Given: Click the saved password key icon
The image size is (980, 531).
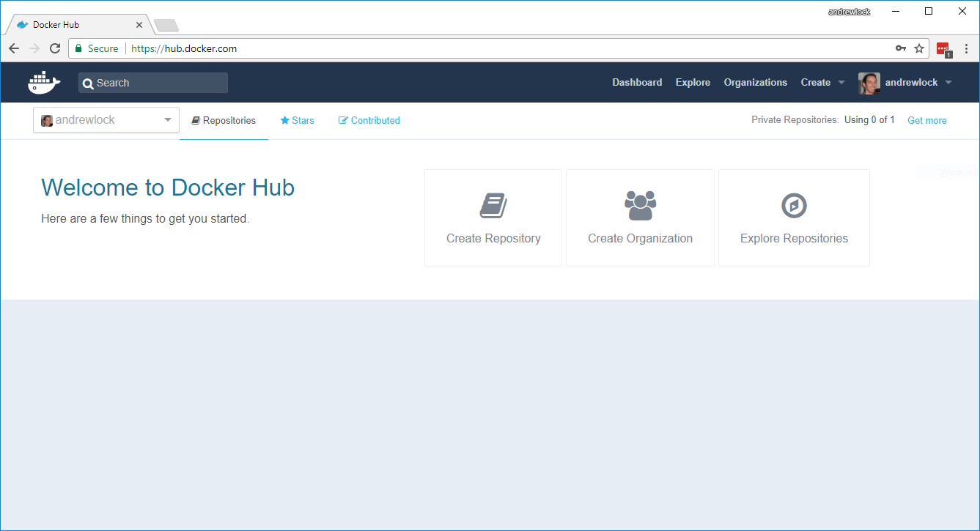Looking at the screenshot, I should coord(901,48).
